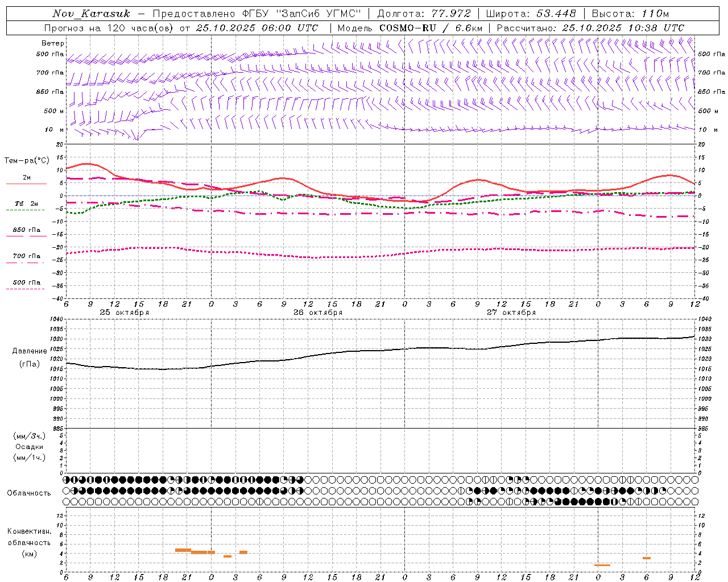728x582 pixels.
Task: Click the station name Nov_Karasuk
Action: click(x=91, y=14)
